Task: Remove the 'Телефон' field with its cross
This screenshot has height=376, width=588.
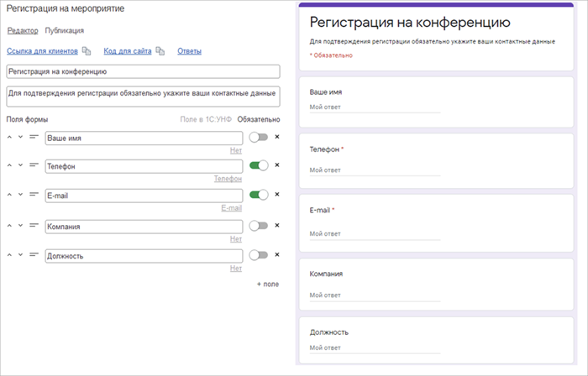Action: [276, 165]
